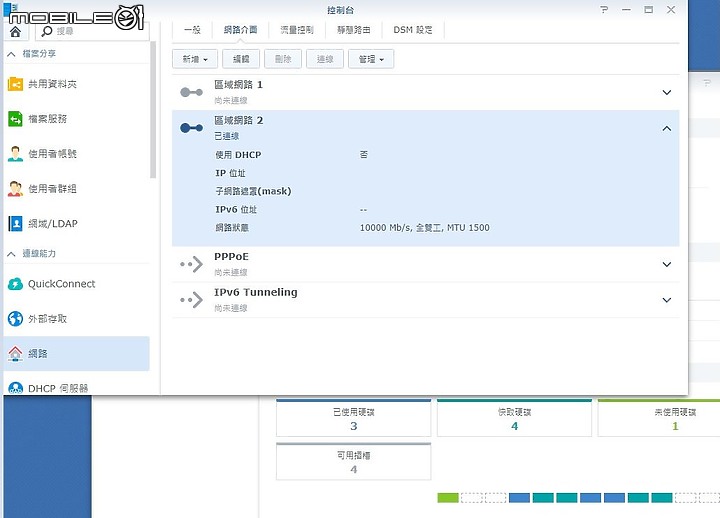The width and height of the screenshot is (720, 518).
Task: Expand the 區域網路 1 details chevron
Action: (x=667, y=92)
